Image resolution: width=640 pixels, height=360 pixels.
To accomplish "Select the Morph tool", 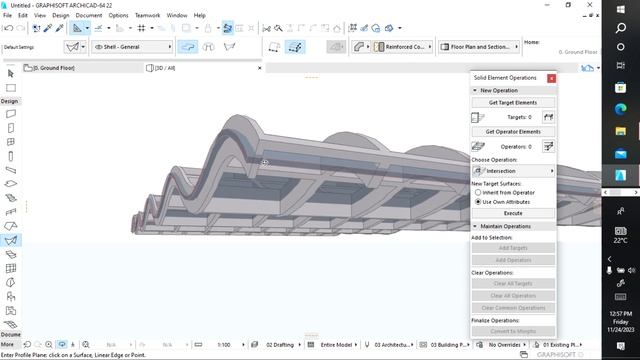I will pyautogui.click(x=11, y=282).
